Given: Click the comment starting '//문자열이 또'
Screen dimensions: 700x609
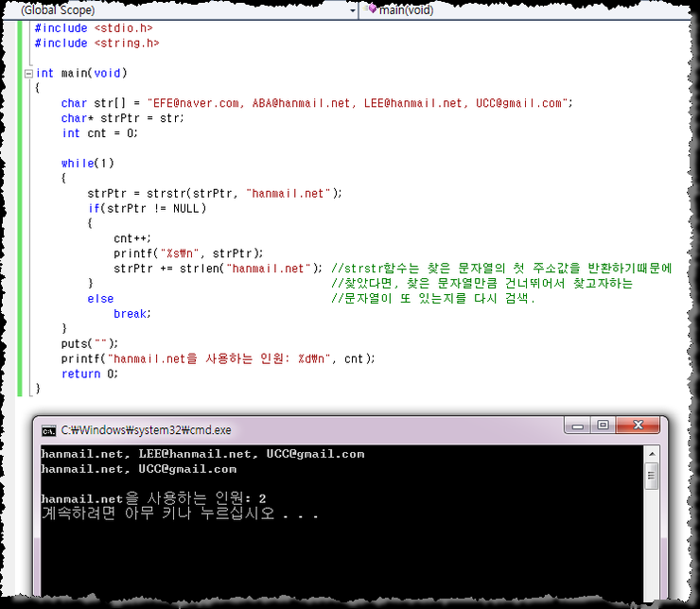Looking at the screenshot, I should [x=433, y=299].
